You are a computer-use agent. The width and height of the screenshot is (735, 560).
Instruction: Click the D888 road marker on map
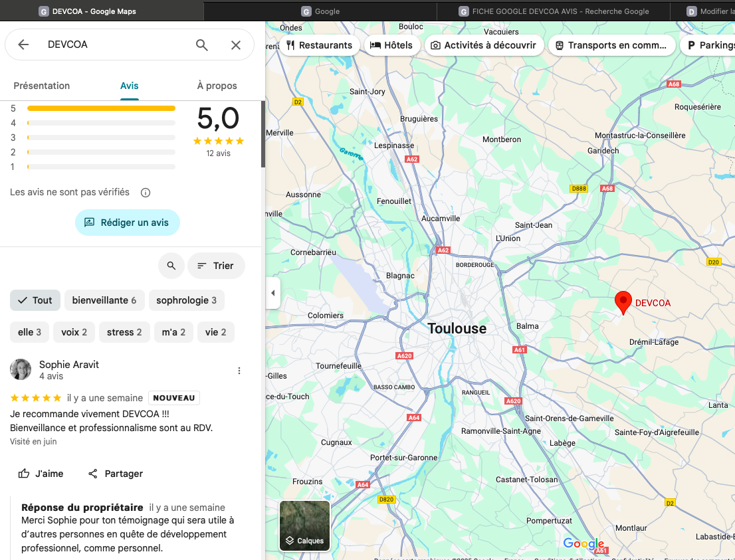tap(578, 189)
